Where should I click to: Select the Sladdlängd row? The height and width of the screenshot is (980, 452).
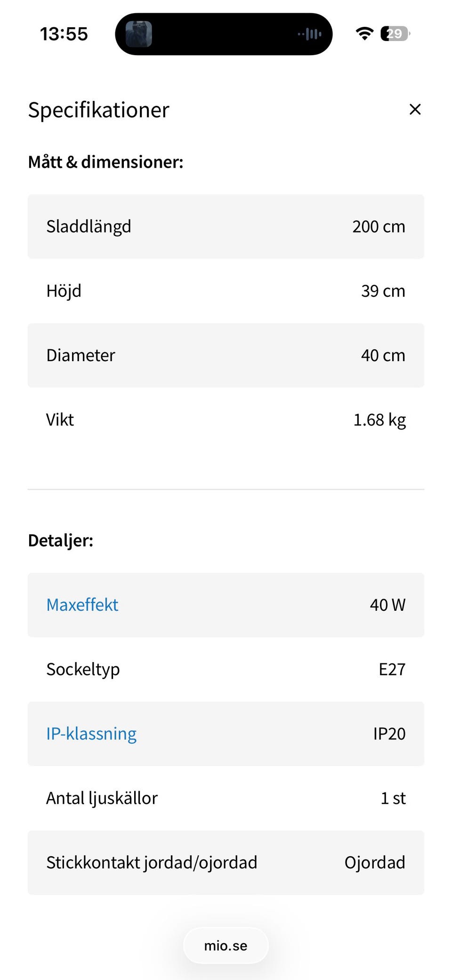pyautogui.click(x=226, y=227)
